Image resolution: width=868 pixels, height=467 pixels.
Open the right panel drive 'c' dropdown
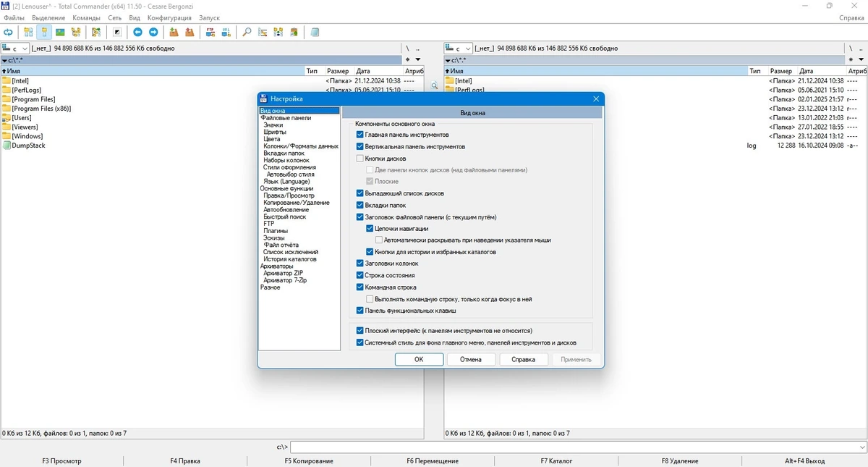click(x=458, y=49)
